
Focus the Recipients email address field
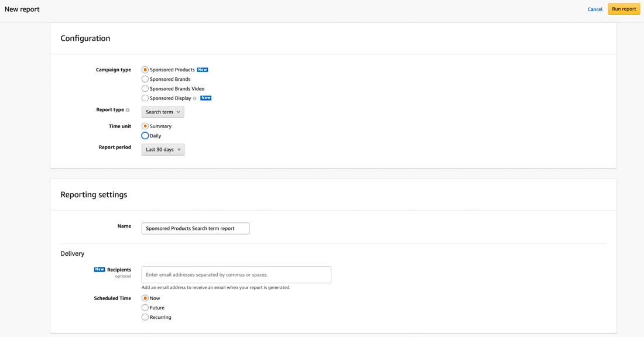[236, 274]
